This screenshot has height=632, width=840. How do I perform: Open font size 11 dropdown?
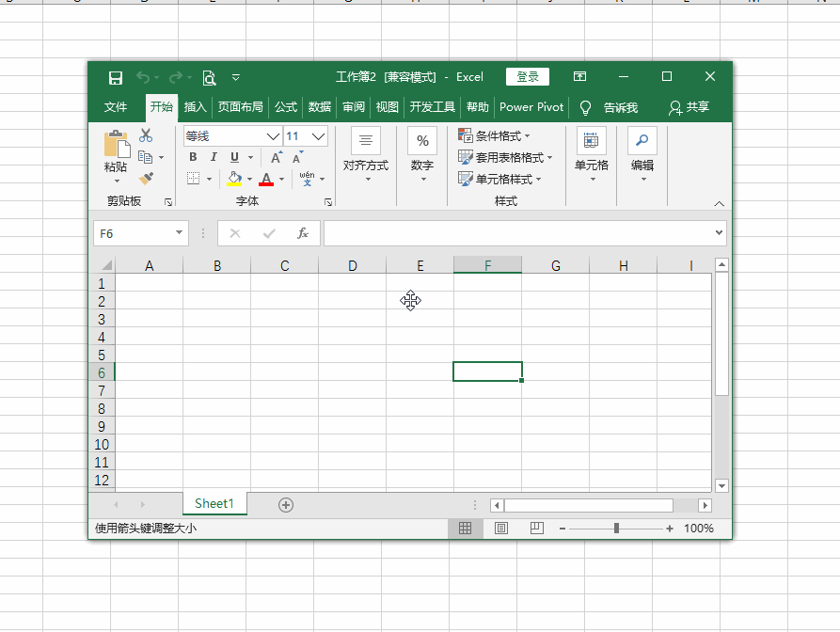coord(318,136)
